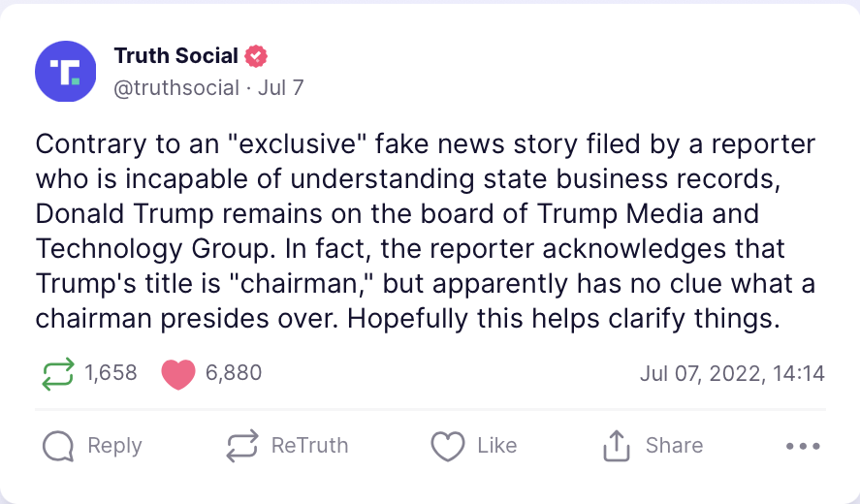View the 6,880 likes count
This screenshot has width=860, height=504.
(234, 373)
